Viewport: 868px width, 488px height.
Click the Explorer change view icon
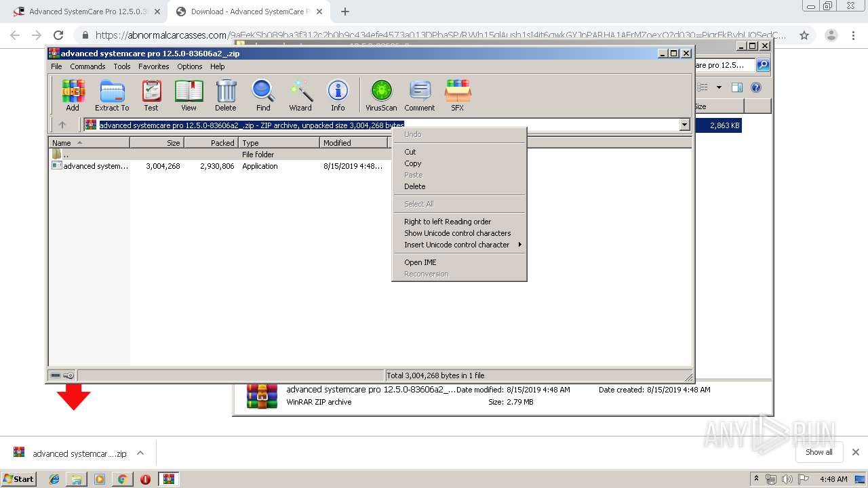click(x=703, y=87)
